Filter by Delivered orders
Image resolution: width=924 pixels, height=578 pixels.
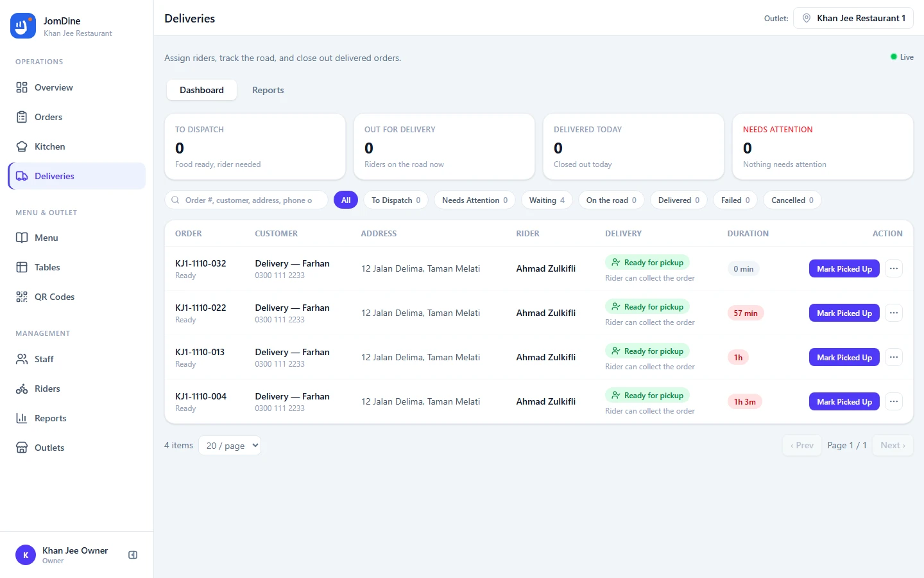click(x=679, y=200)
